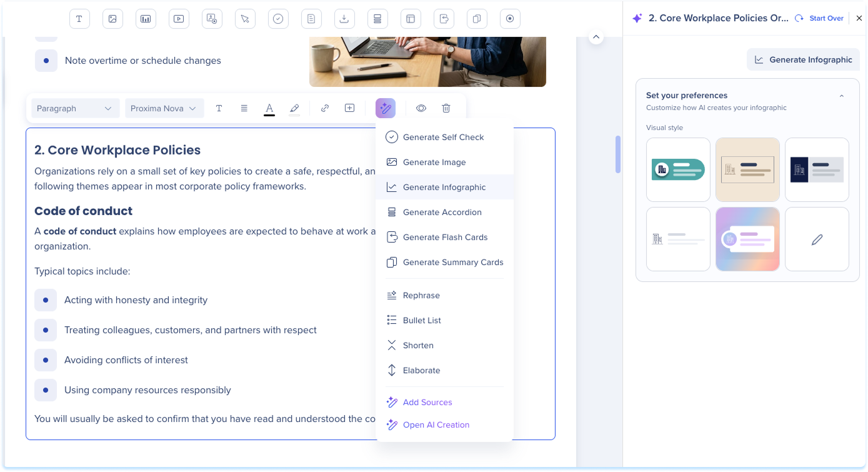The height and width of the screenshot is (472, 868).
Task: Add an image block from top toolbar
Action: pyautogui.click(x=112, y=19)
